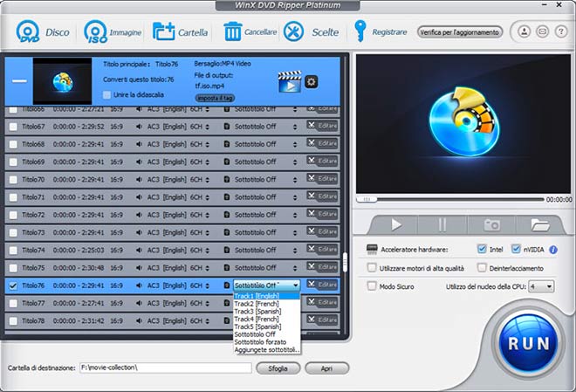
Task: Open the subtitle selector on Titolo75
Action: 295,268
